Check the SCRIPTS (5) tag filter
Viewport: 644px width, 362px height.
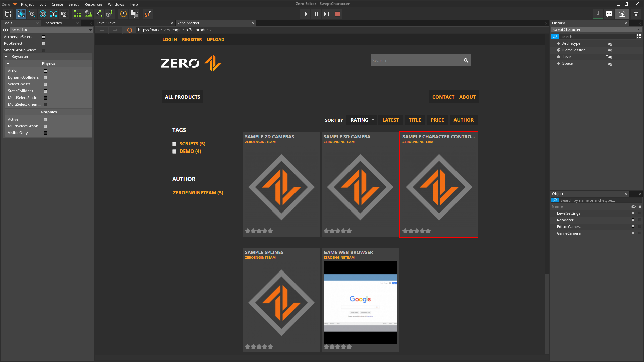click(174, 144)
